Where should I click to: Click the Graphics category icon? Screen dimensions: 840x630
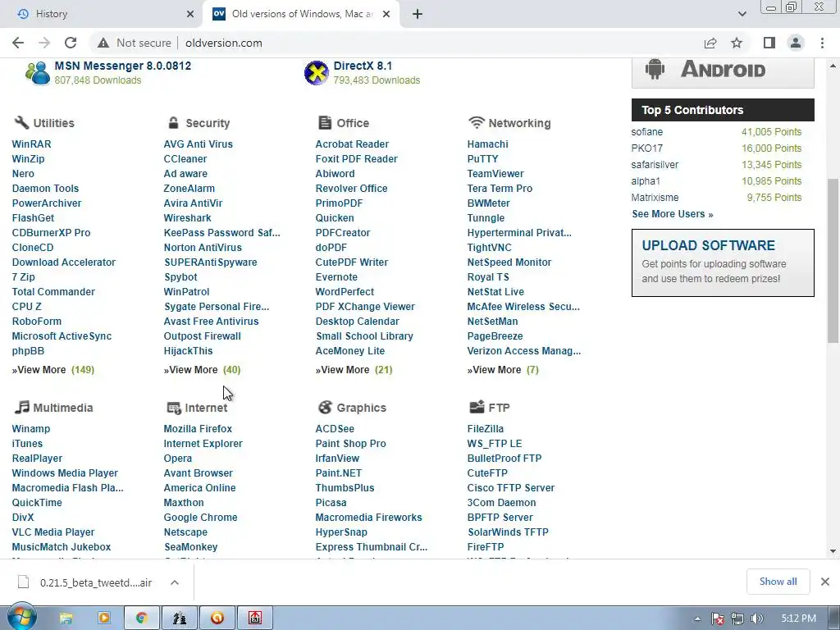click(325, 407)
